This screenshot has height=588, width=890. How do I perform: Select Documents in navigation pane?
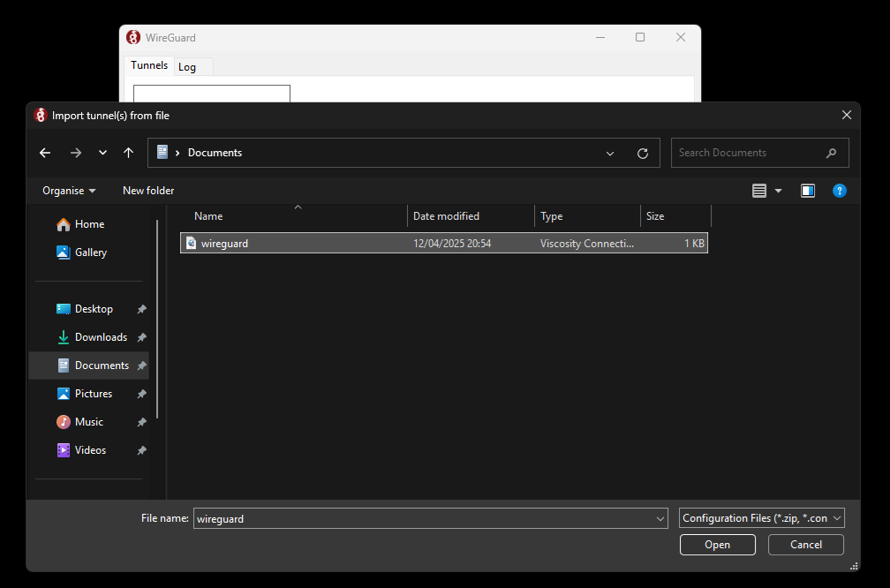pos(89,366)
